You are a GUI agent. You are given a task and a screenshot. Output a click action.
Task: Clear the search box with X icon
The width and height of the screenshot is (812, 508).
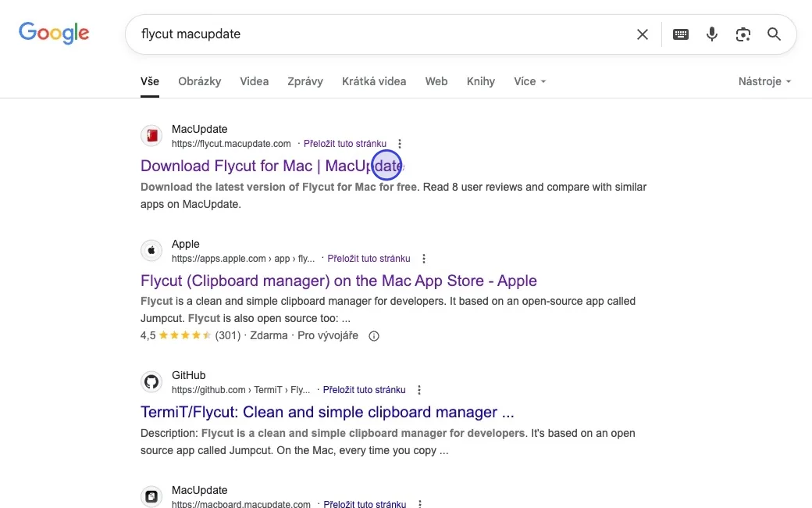tap(642, 34)
